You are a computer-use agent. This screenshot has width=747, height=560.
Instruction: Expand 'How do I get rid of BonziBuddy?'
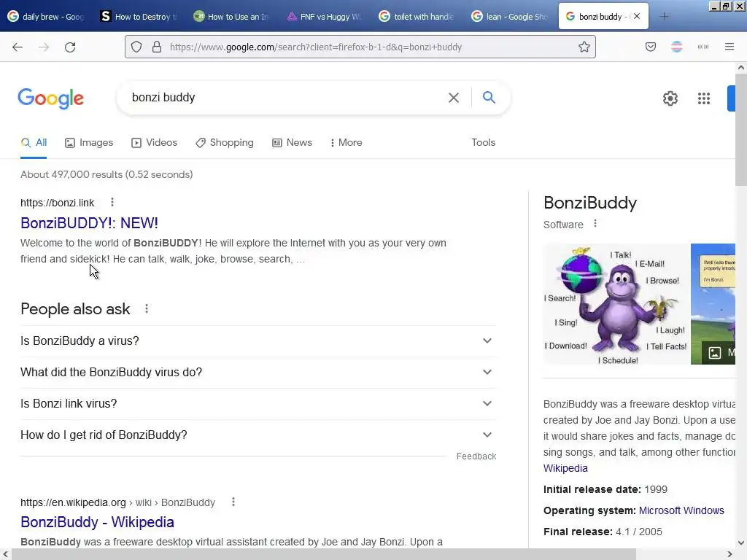(x=258, y=435)
